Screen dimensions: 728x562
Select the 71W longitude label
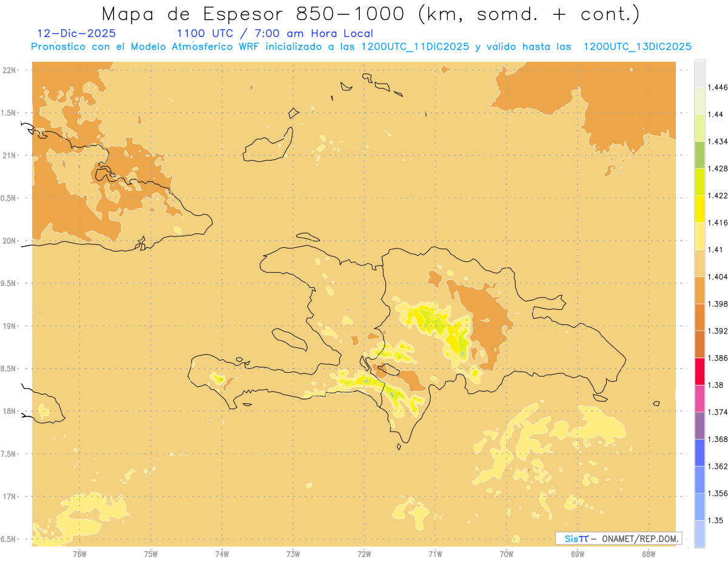435,554
